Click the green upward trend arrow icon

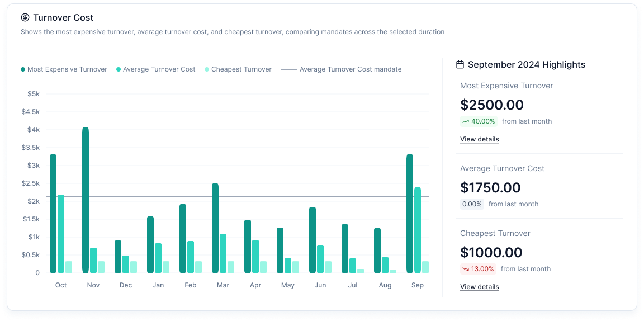[466, 121]
